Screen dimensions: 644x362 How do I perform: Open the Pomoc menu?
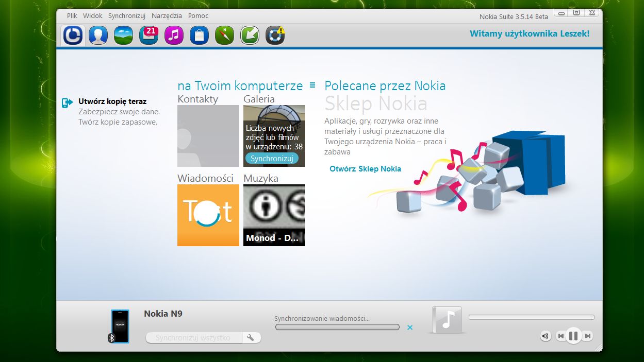pyautogui.click(x=199, y=16)
